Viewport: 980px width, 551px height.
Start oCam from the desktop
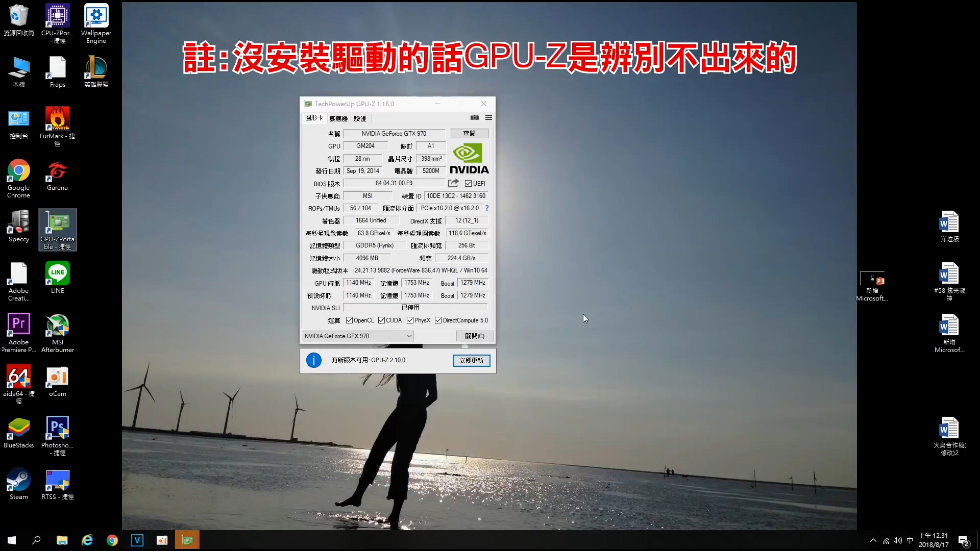[x=57, y=376]
